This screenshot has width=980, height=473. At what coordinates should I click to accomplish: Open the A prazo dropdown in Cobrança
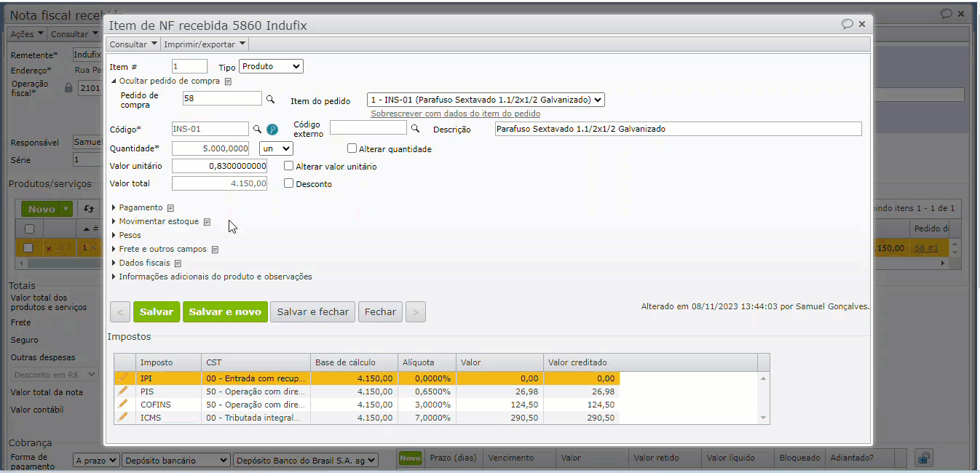pos(96,460)
